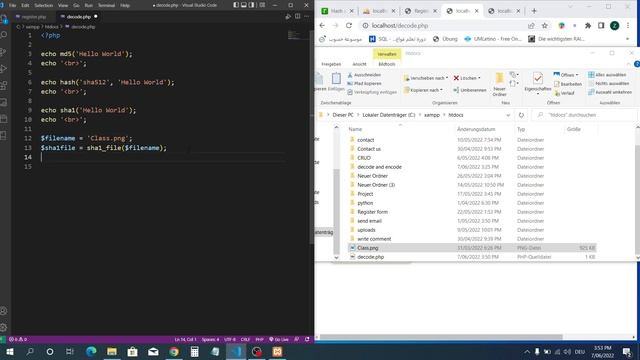Click Alles auswählen in Explorer ribbon

pos(607,75)
